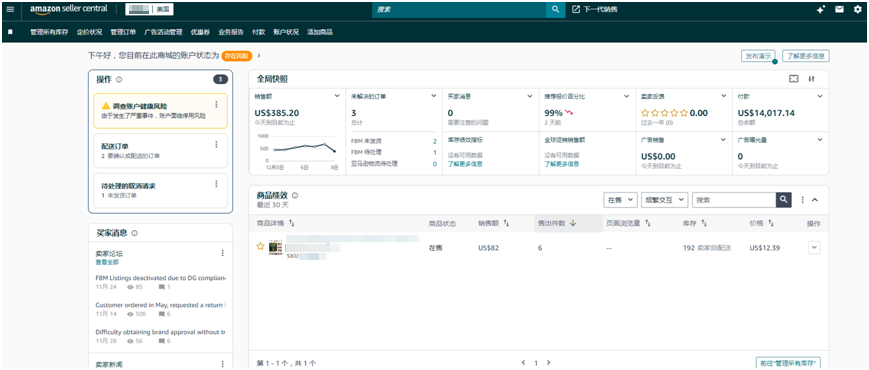Sort by 价格 column arrows

[771, 223]
